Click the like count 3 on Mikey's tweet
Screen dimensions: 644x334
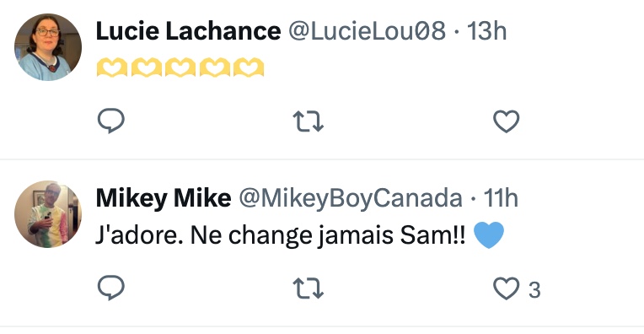[x=534, y=289]
